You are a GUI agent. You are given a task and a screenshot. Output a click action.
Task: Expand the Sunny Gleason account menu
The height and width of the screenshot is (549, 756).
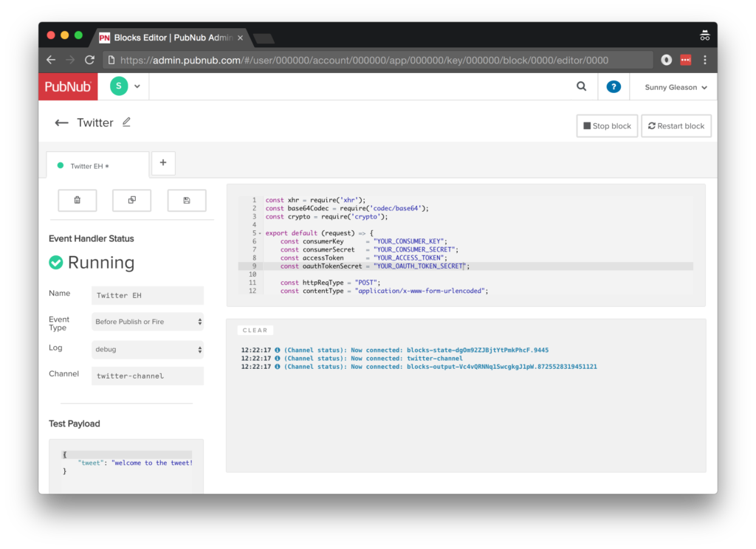(676, 87)
